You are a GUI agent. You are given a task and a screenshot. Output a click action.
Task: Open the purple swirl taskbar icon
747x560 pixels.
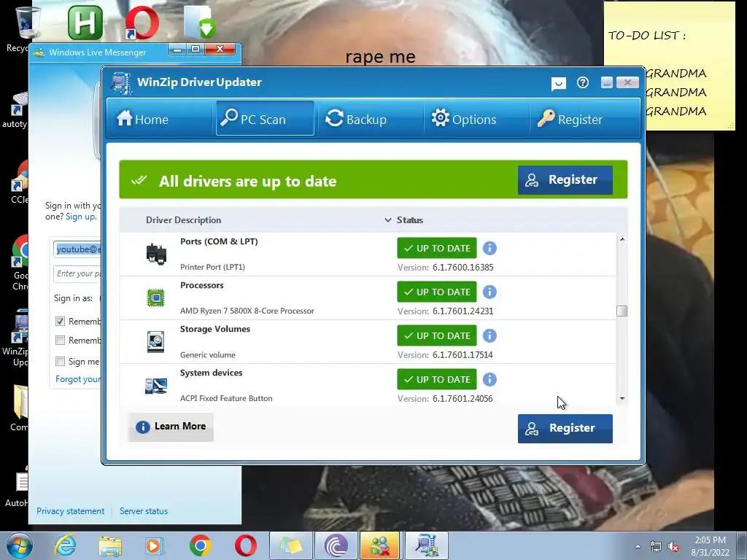[336, 545]
